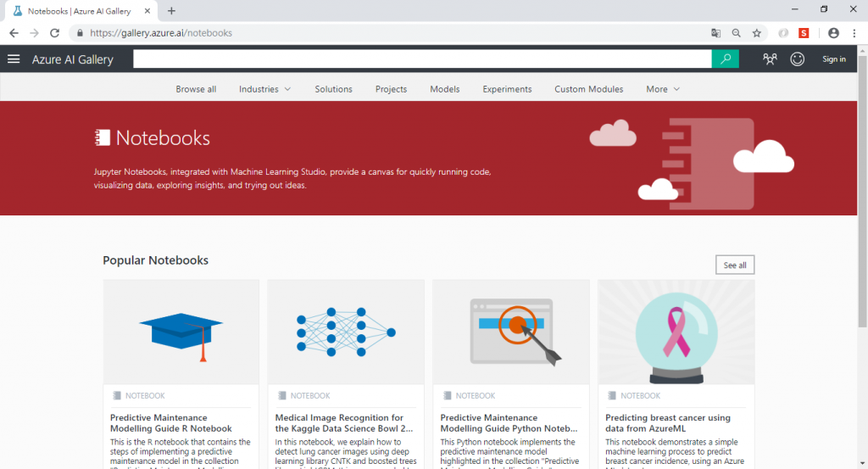Reload the page with refresh icon
This screenshot has width=868, height=469.
coord(54,33)
